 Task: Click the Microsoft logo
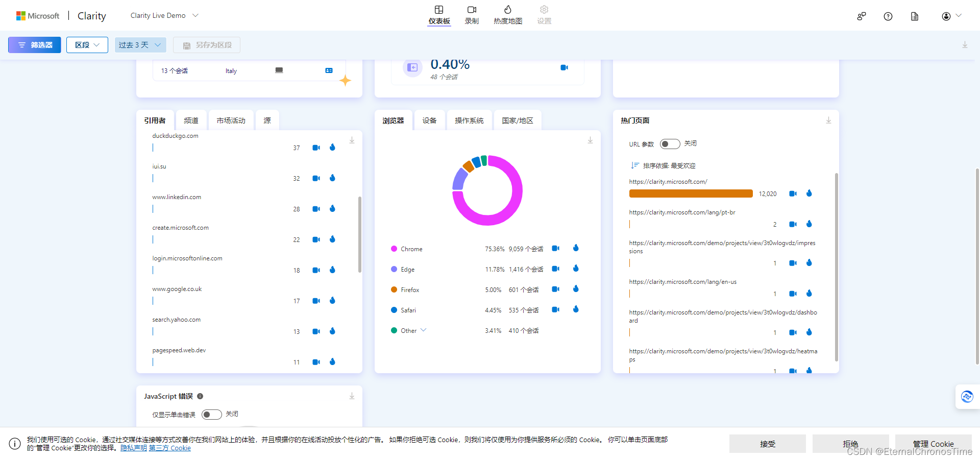[38, 16]
